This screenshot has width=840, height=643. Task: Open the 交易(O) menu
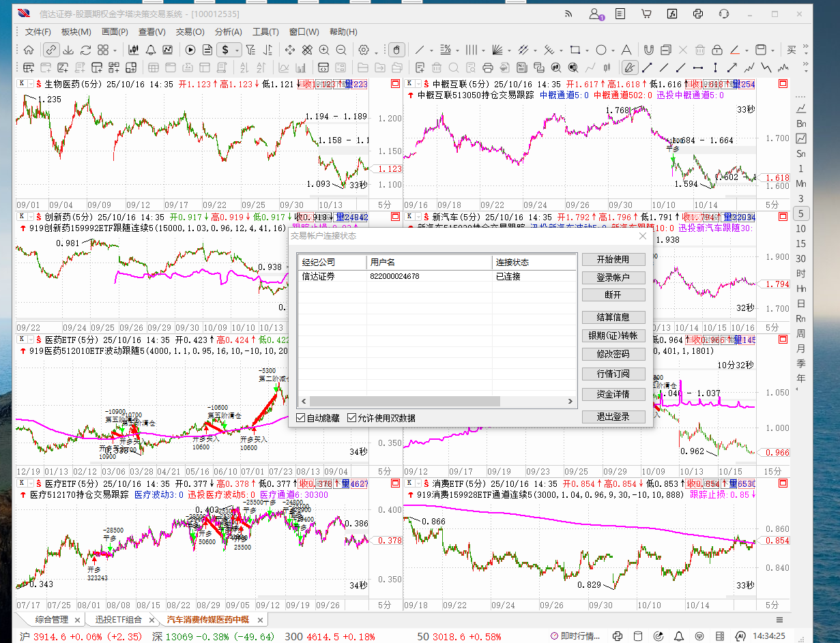click(x=190, y=32)
